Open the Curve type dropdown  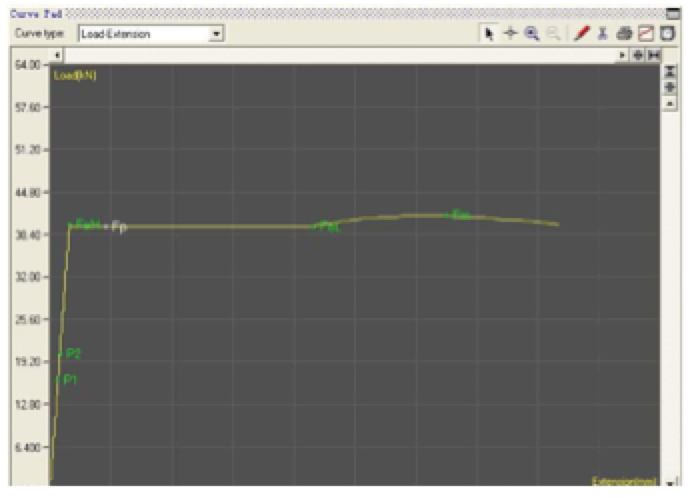coord(216,33)
